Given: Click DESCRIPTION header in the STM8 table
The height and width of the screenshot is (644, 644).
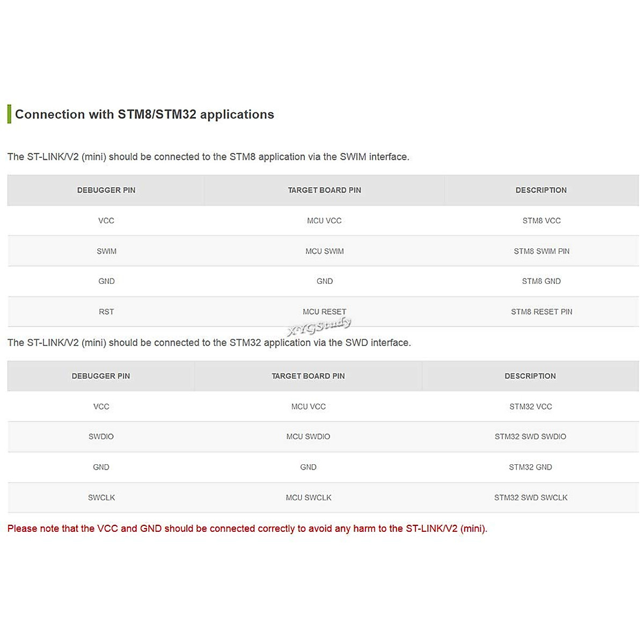Looking at the screenshot, I should (541, 190).
